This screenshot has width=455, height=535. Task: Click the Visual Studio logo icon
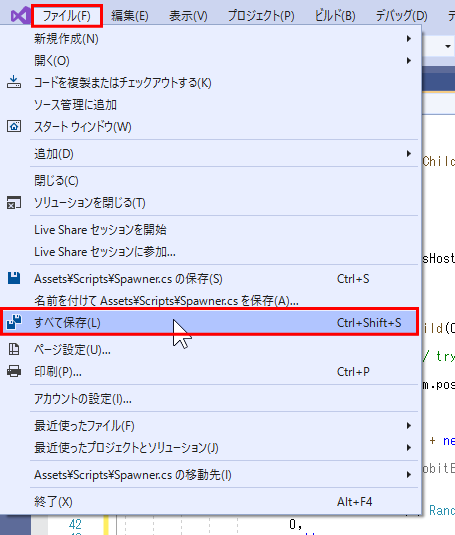point(19,16)
